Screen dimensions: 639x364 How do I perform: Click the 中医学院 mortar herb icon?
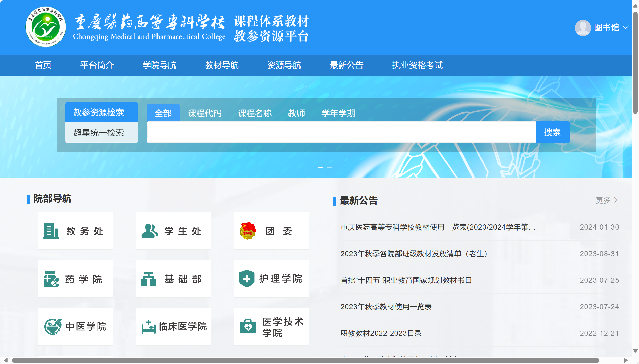coord(53,327)
